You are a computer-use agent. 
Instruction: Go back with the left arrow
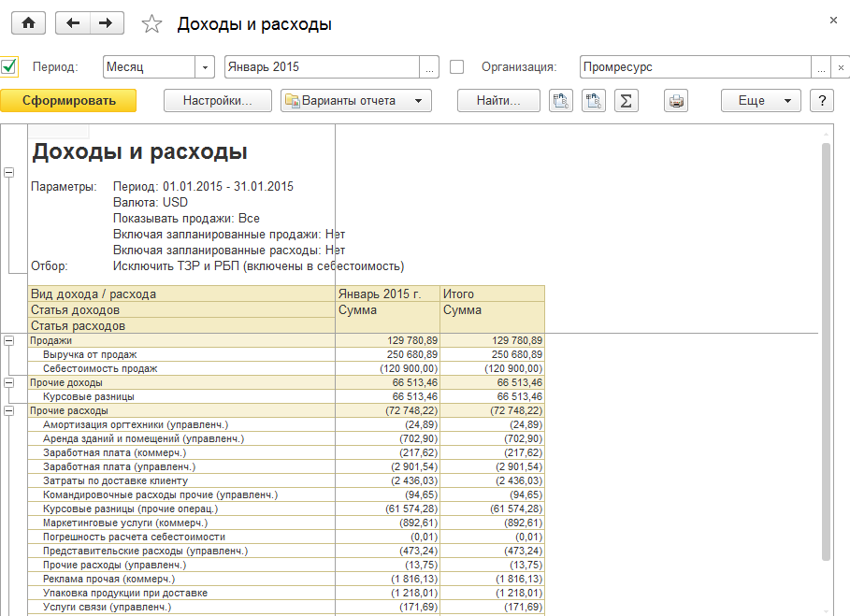point(73,23)
